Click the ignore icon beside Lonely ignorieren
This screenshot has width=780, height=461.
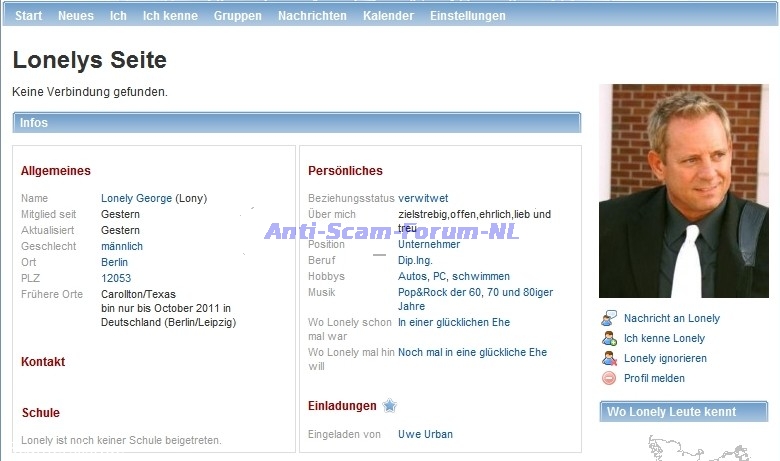(608, 358)
